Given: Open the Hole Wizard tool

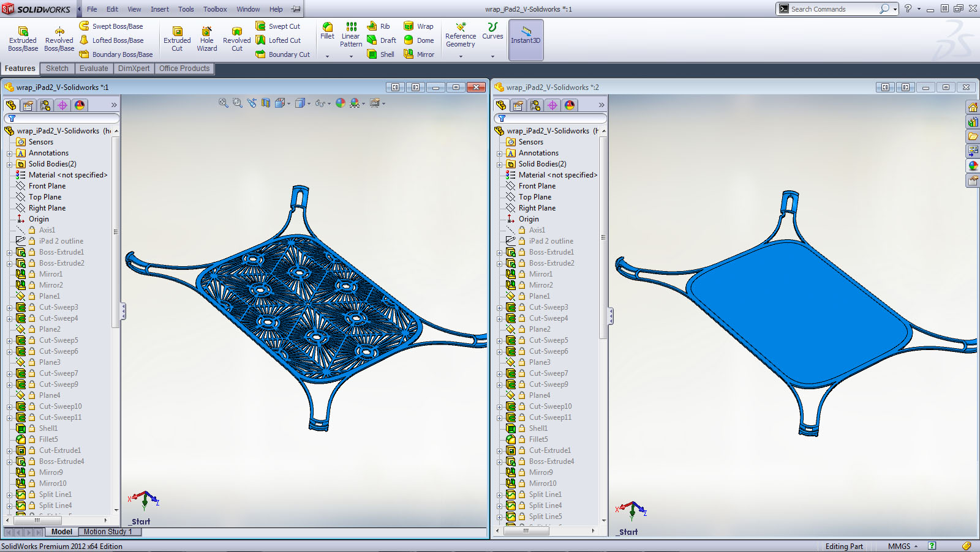Looking at the screenshot, I should tap(206, 32).
